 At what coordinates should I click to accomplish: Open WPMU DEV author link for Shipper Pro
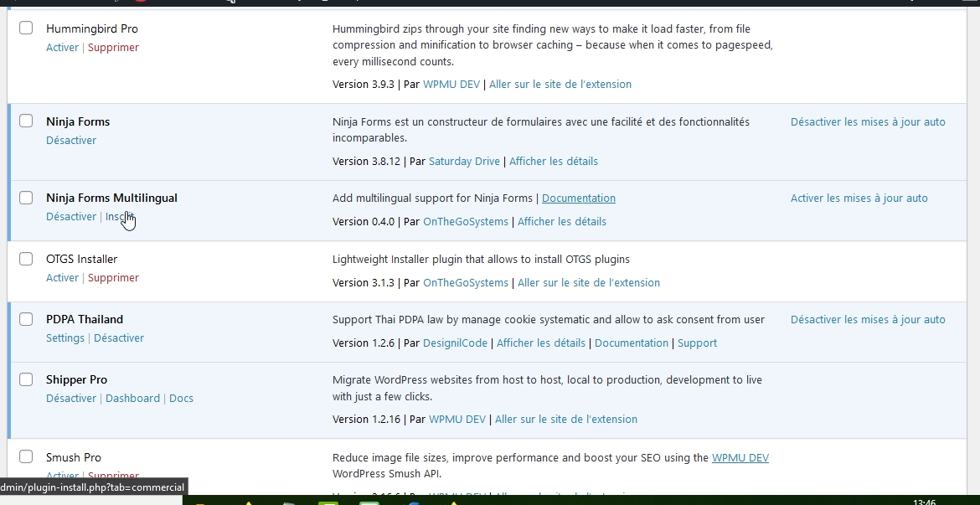coord(456,420)
